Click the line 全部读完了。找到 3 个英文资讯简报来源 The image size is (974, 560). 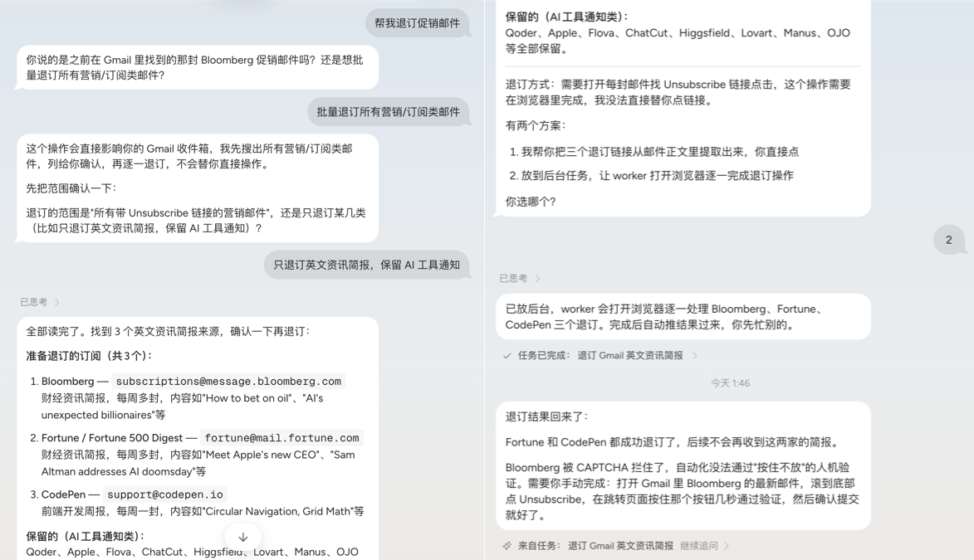(168, 332)
